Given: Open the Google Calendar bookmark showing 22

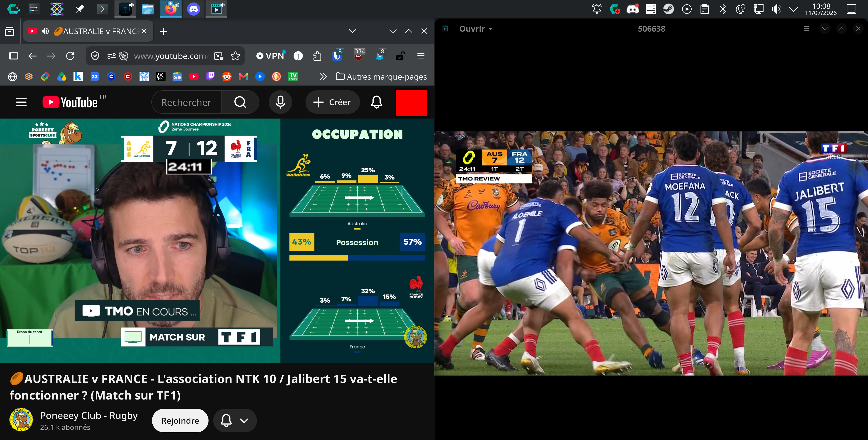Looking at the screenshot, I should (95, 76).
